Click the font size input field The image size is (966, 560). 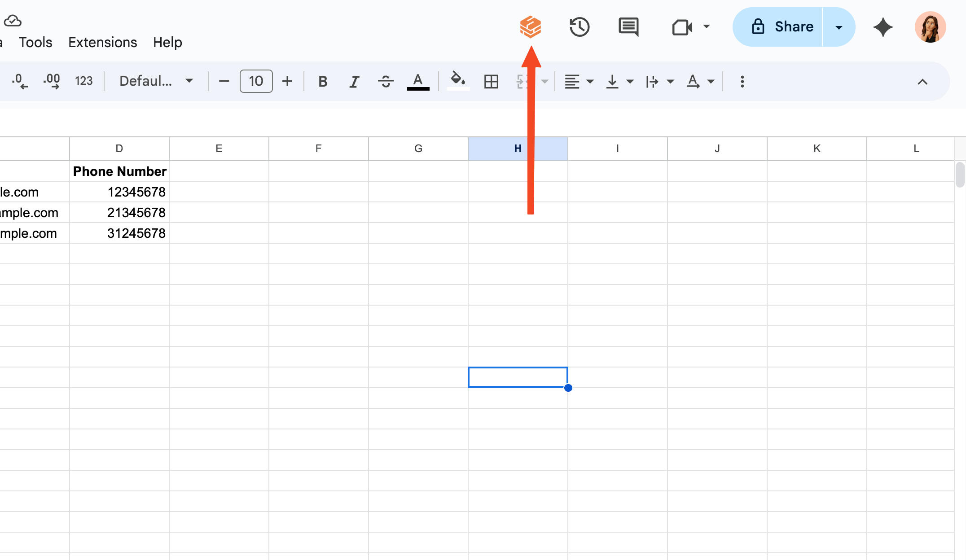pos(256,81)
